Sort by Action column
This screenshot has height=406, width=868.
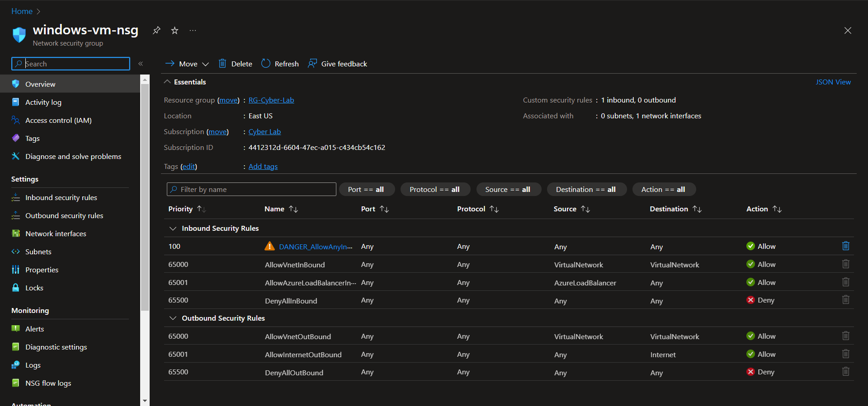tap(764, 209)
